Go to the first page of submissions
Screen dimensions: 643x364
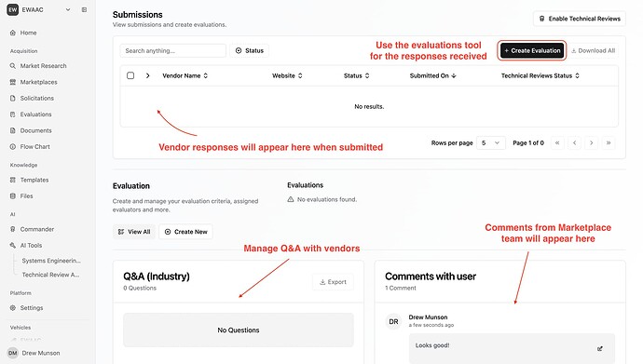point(557,142)
